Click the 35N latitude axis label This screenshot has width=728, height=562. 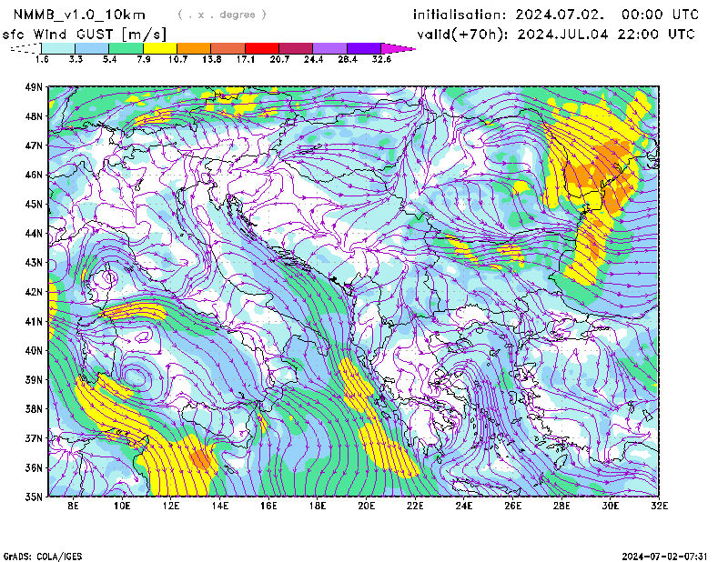coord(35,497)
